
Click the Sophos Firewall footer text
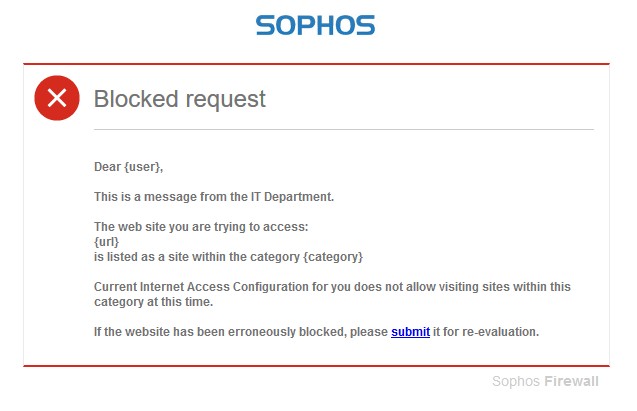pos(545,381)
